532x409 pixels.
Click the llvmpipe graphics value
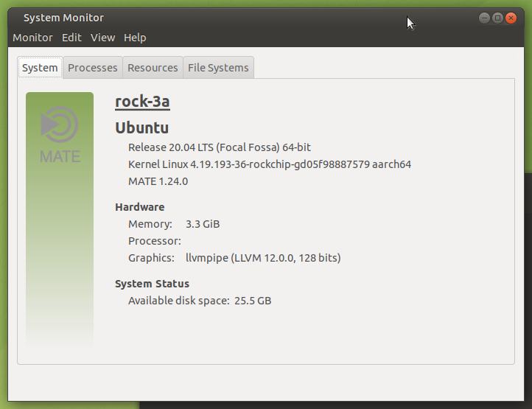(263, 258)
